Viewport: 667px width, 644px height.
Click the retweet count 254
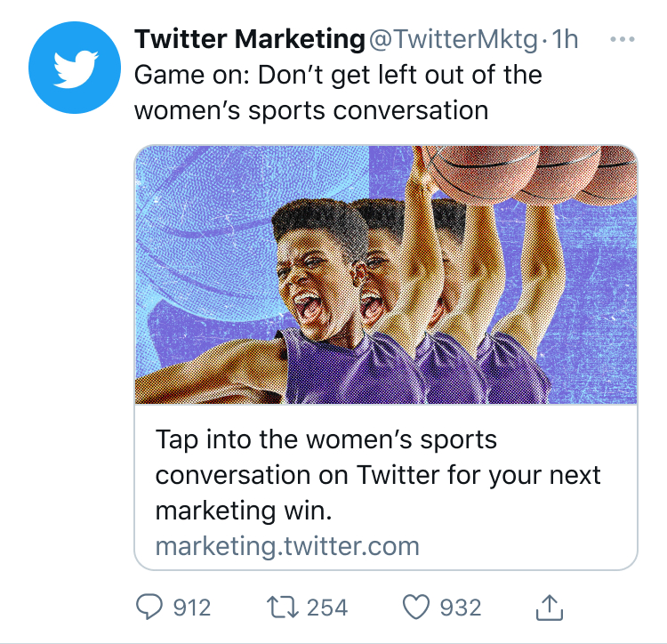point(326,608)
